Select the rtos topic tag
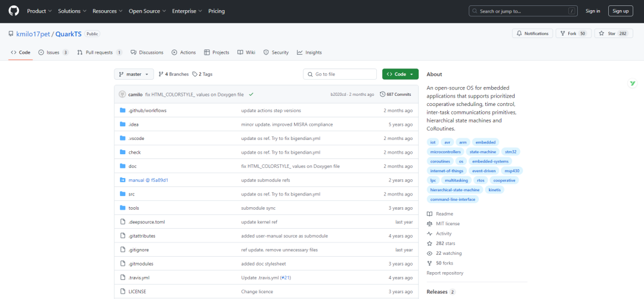The height and width of the screenshot is (299, 644). 479,180
